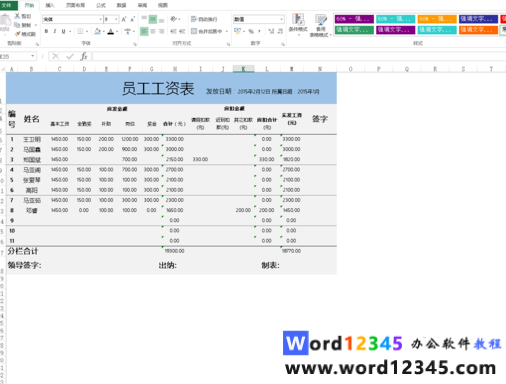Click the Insert Function fx icon
The height and width of the screenshot is (384, 506).
(84, 56)
